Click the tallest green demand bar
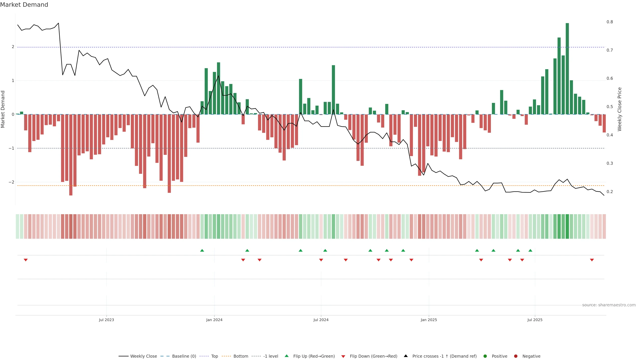 tap(567, 69)
